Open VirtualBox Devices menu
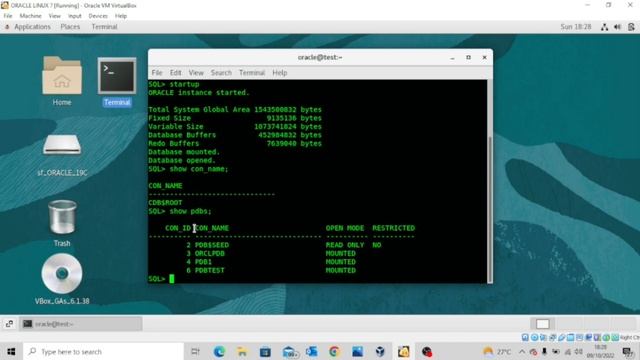 (98, 16)
